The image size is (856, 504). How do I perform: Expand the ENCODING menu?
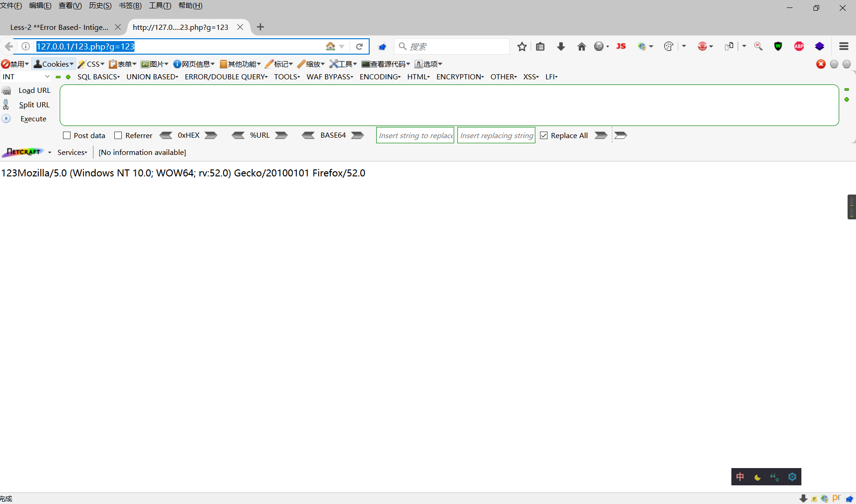(379, 77)
